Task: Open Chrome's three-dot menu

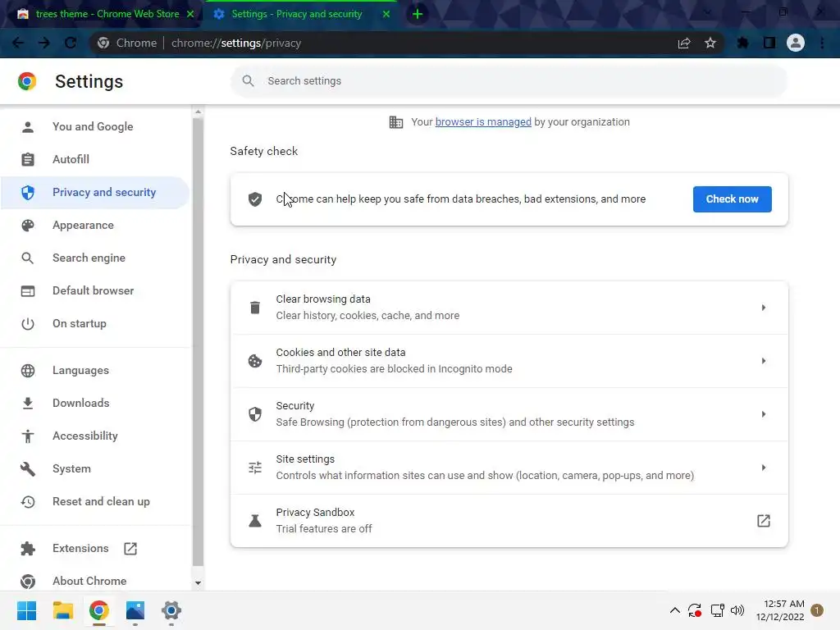Action: pyautogui.click(x=822, y=43)
